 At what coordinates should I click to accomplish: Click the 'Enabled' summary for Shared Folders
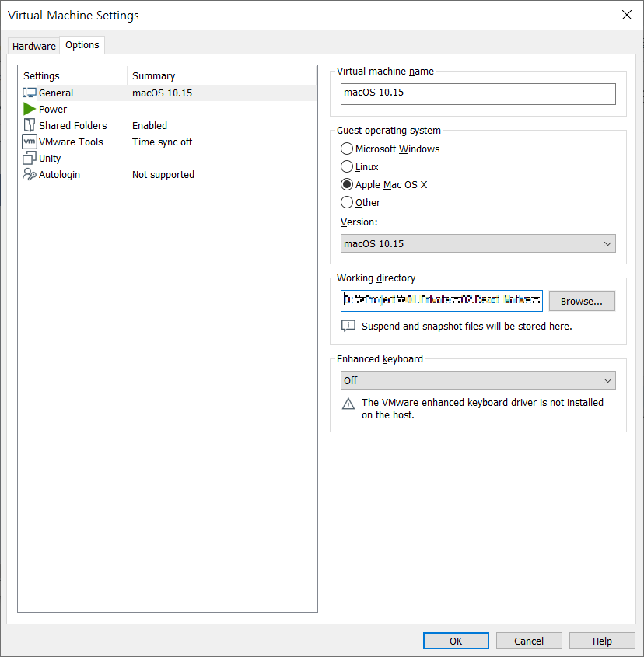point(149,125)
